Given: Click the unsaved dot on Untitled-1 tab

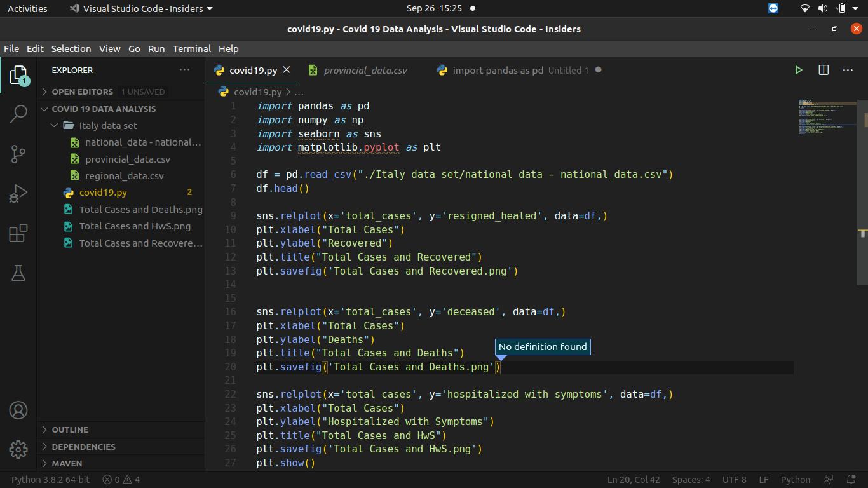Looking at the screenshot, I should [x=598, y=70].
